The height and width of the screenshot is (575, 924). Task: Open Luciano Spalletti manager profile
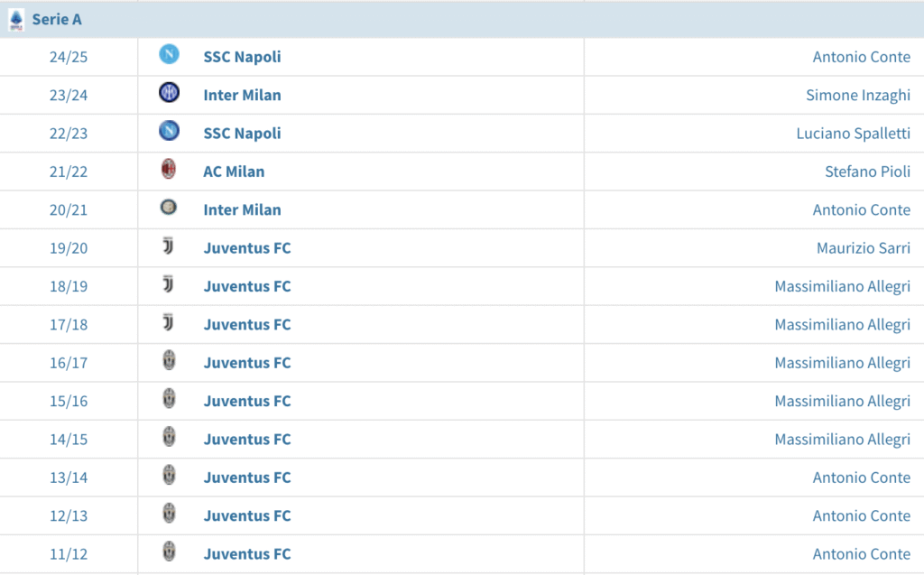pos(853,134)
